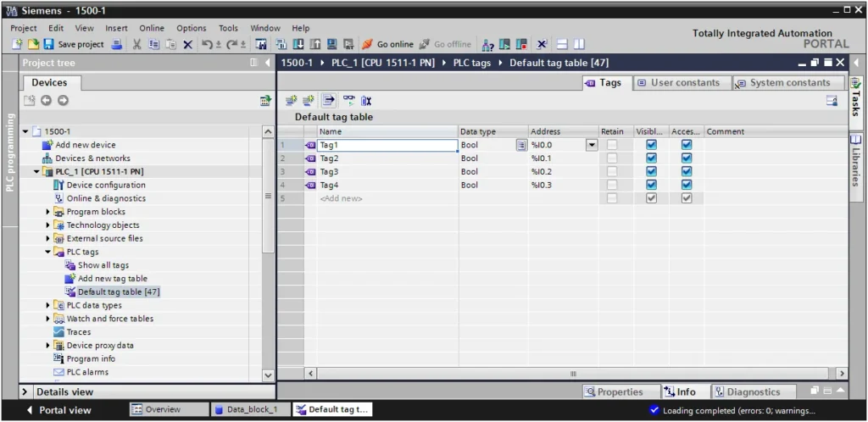The height and width of the screenshot is (422, 868).
Task: Uncheck Visible checkbox for Tag1
Action: point(652,145)
